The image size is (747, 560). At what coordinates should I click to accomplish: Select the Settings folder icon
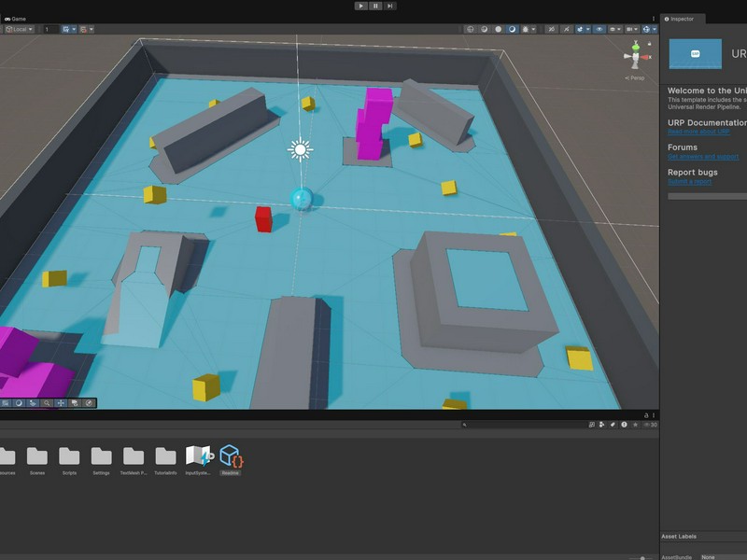click(x=101, y=457)
